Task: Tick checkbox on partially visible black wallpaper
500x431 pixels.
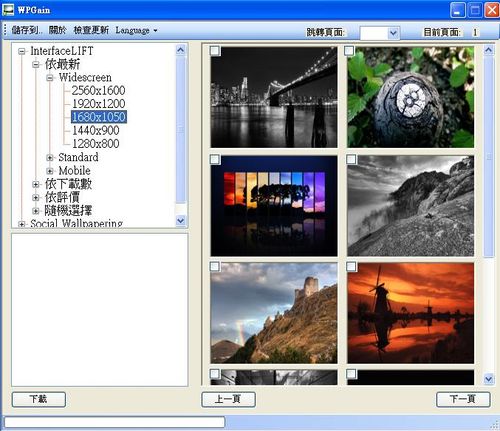Action: (351, 374)
